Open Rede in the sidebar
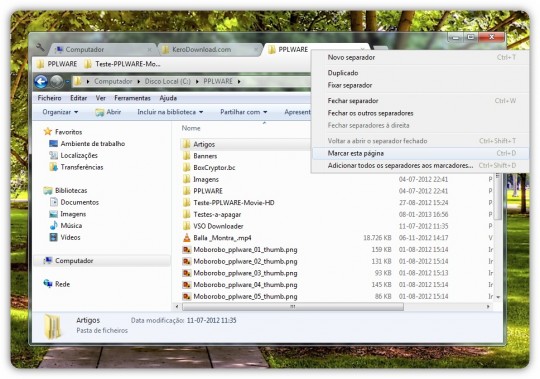This screenshot has height=379, width=540. (57, 284)
